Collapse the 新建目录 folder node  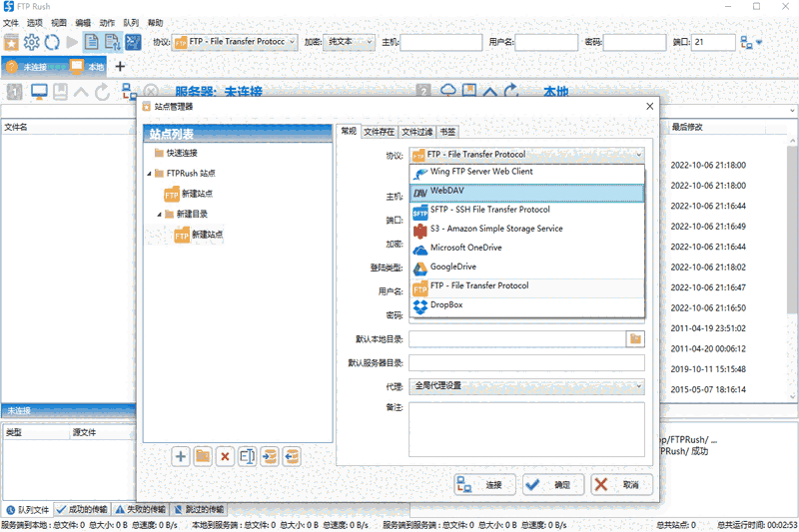(x=159, y=215)
